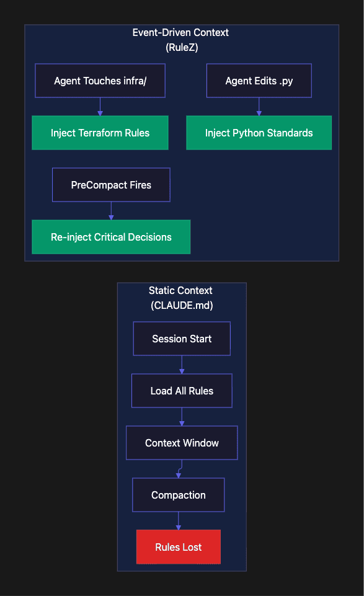The height and width of the screenshot is (596, 364).
Task: Click the green Inject Terraform Rules box
Action: click(100, 133)
